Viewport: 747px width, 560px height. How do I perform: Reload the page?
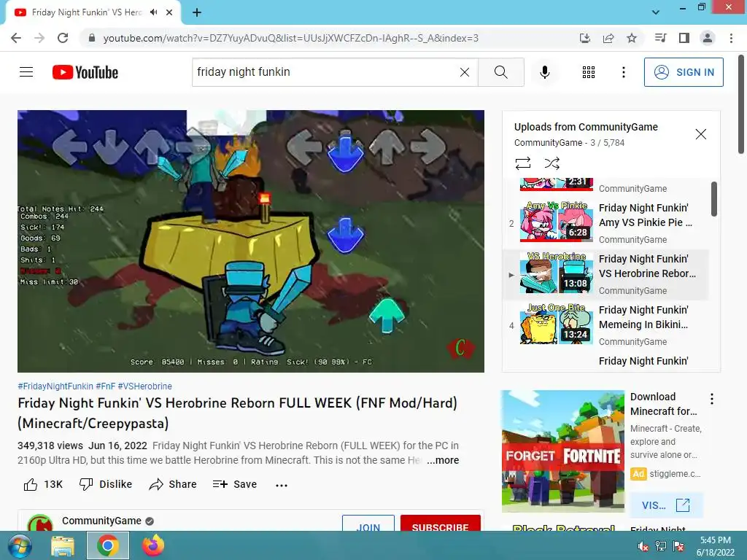pyautogui.click(x=63, y=38)
